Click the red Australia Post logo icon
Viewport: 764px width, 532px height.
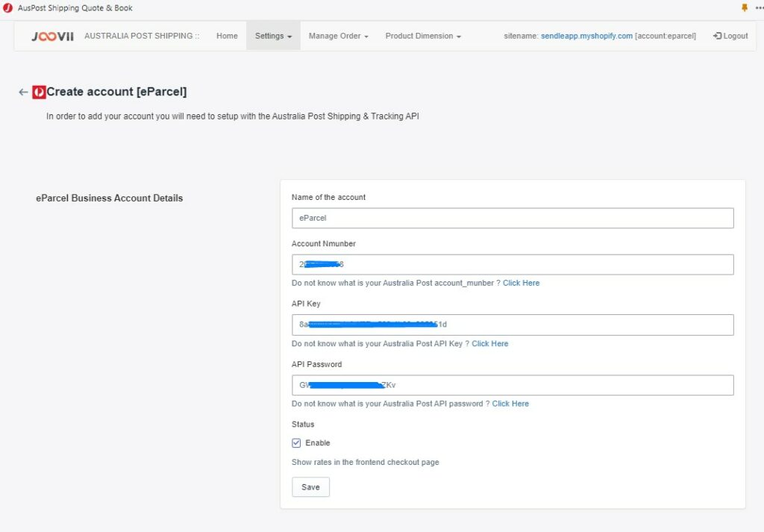(x=39, y=92)
